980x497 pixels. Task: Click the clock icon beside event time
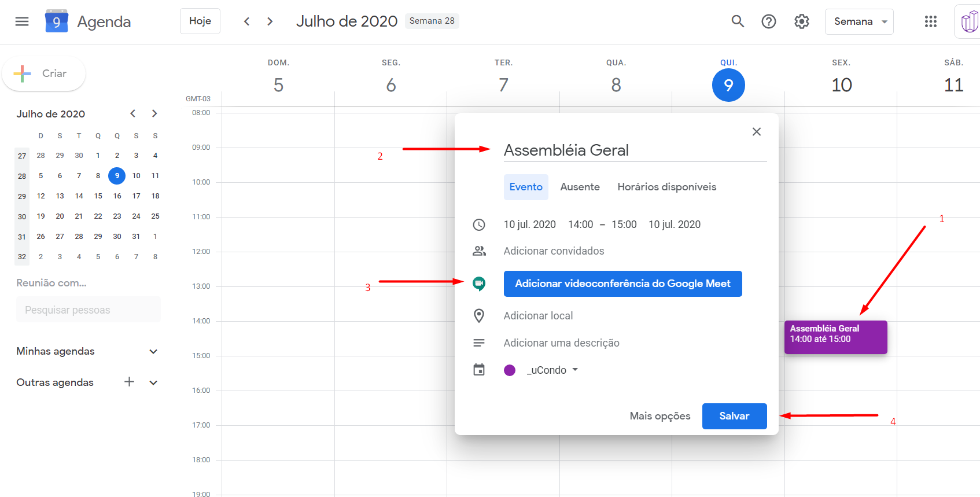tap(479, 224)
